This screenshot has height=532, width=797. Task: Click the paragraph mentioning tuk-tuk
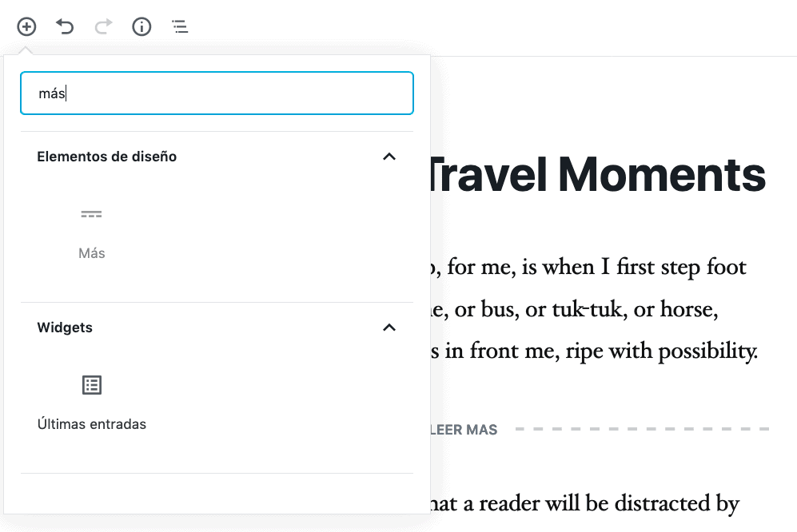(600, 309)
